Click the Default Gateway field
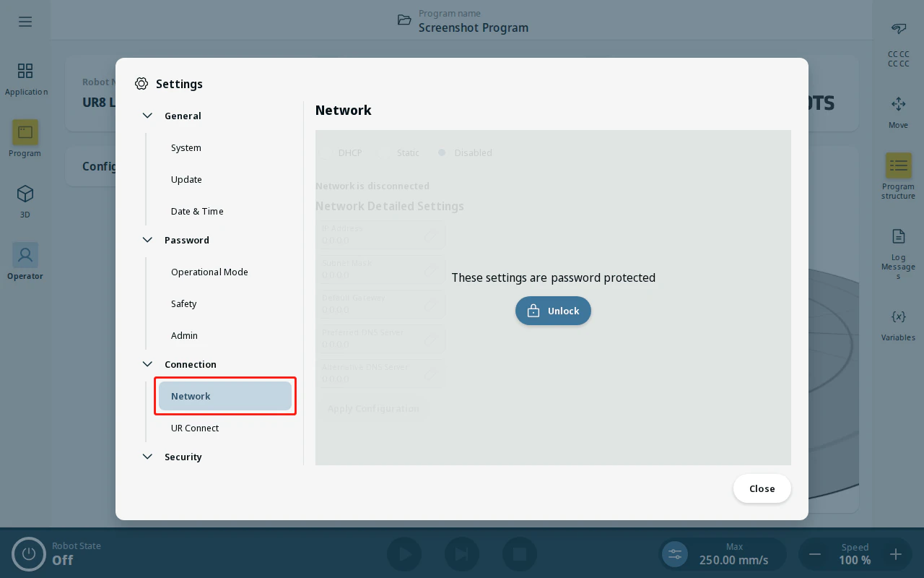 [x=380, y=304]
